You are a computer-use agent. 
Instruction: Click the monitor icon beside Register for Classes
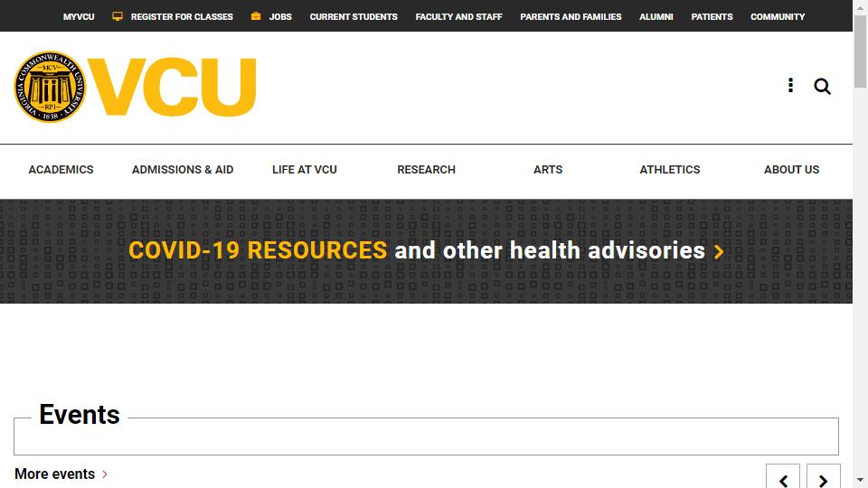coord(118,16)
